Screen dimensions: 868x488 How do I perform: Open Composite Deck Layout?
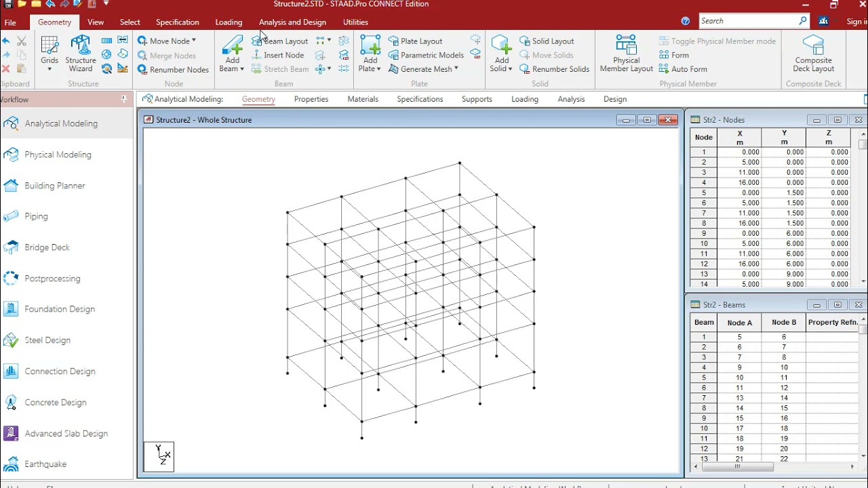coord(813,54)
